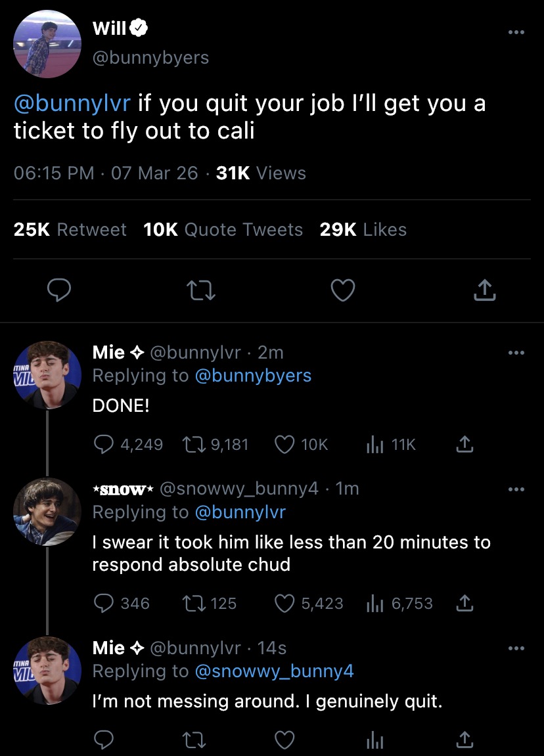
Task: Open Will's profile picture
Action: [x=47, y=44]
